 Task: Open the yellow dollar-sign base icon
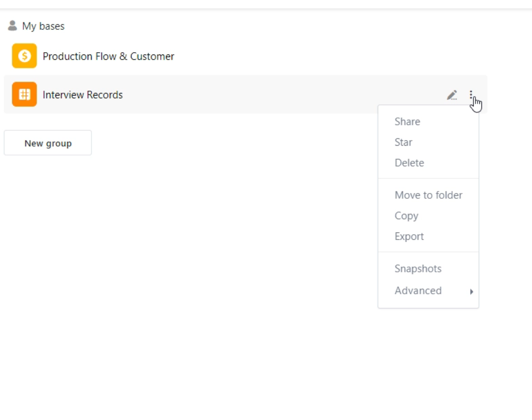(x=24, y=56)
